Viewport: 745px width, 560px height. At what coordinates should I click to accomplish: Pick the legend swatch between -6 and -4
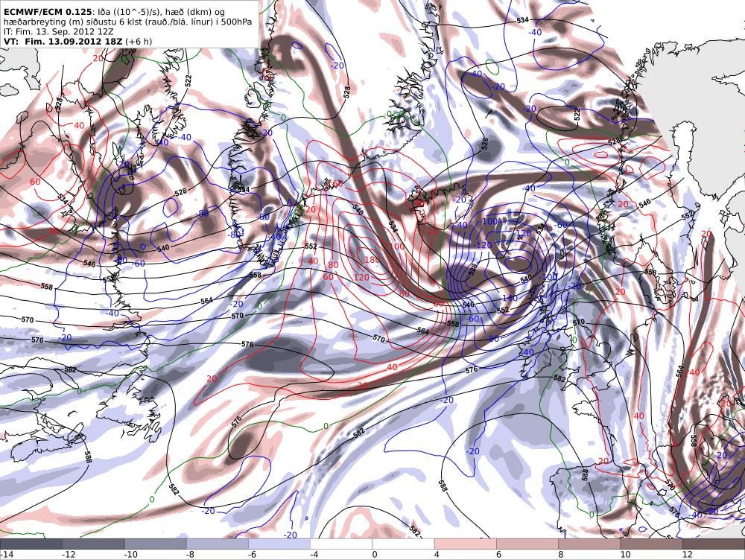coord(279,544)
